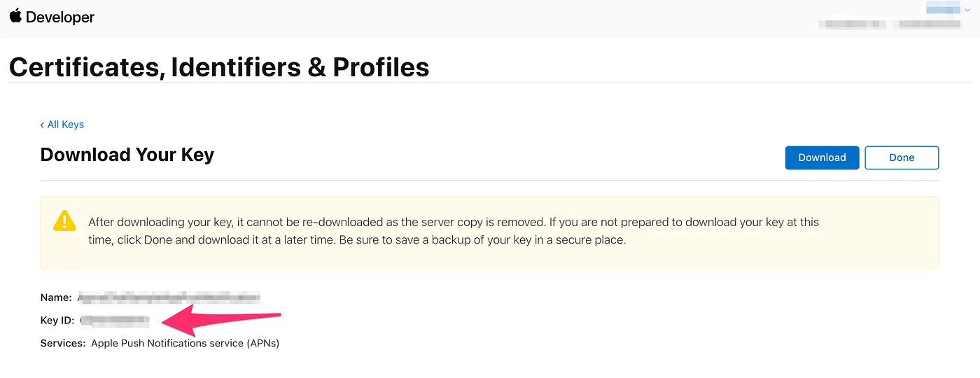The width and height of the screenshot is (980, 378).
Task: Click the Certificates, Identifiers & Profiles heading
Action: coord(219,67)
